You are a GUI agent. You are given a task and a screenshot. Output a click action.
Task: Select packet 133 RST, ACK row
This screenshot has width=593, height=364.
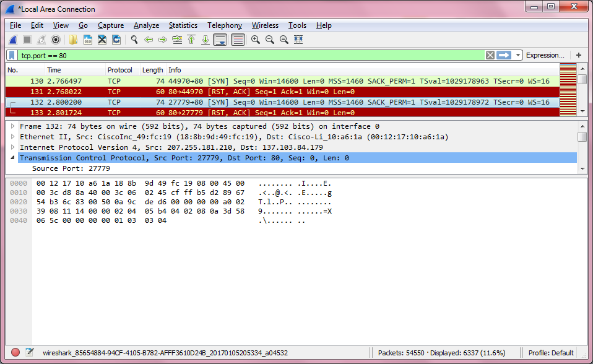coord(282,113)
